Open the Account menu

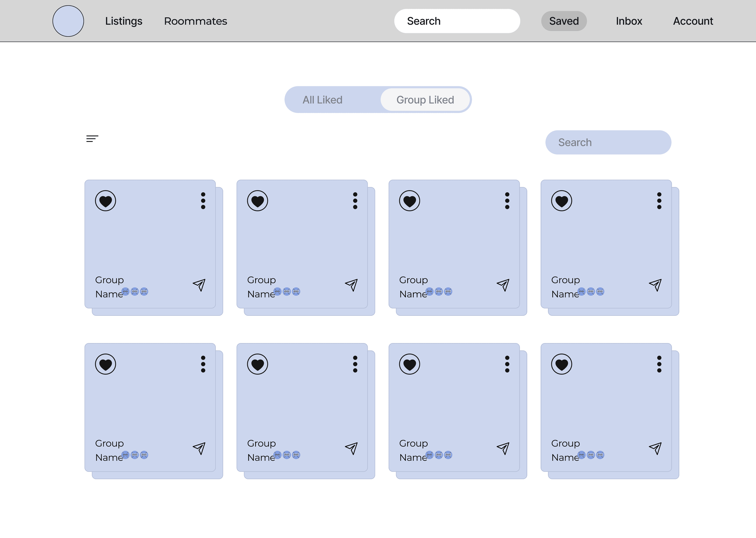tap(693, 21)
